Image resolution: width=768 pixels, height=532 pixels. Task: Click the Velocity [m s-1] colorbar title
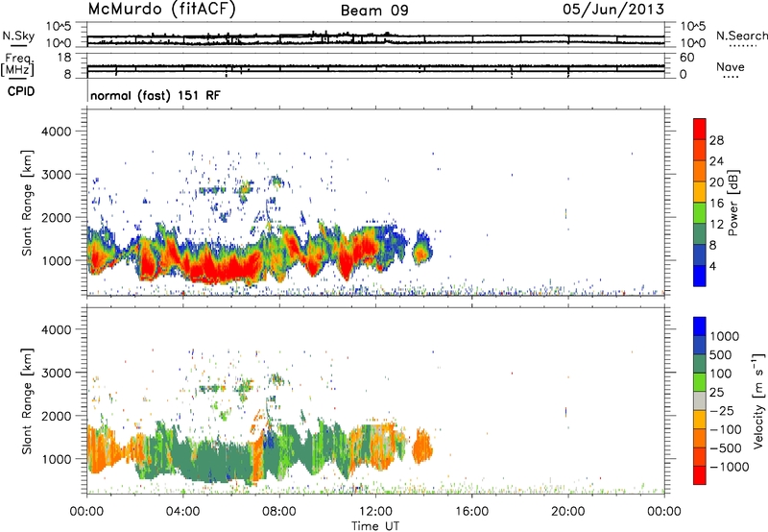coord(758,400)
